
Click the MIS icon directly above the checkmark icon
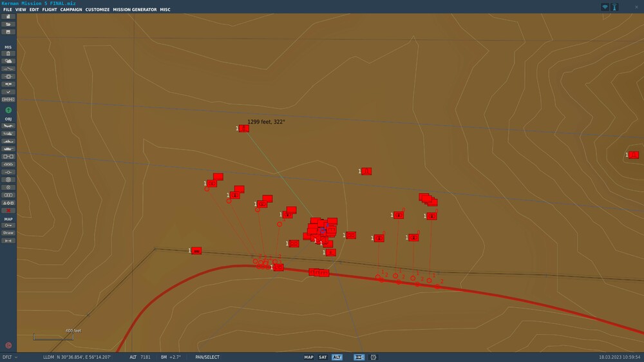8,84
